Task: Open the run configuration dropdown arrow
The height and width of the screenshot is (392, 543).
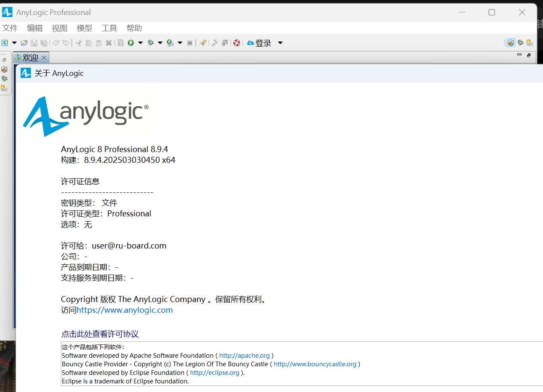Action: (180, 43)
